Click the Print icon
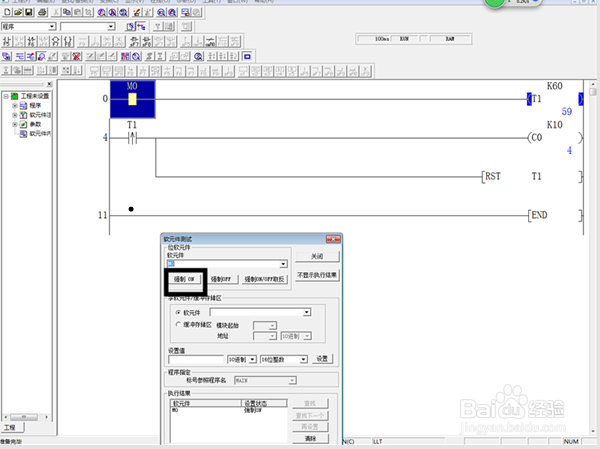The image size is (600, 449). [x=42, y=12]
